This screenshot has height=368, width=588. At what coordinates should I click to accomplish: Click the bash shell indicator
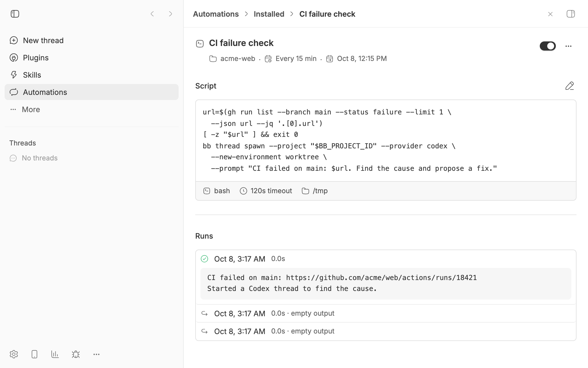click(x=216, y=191)
